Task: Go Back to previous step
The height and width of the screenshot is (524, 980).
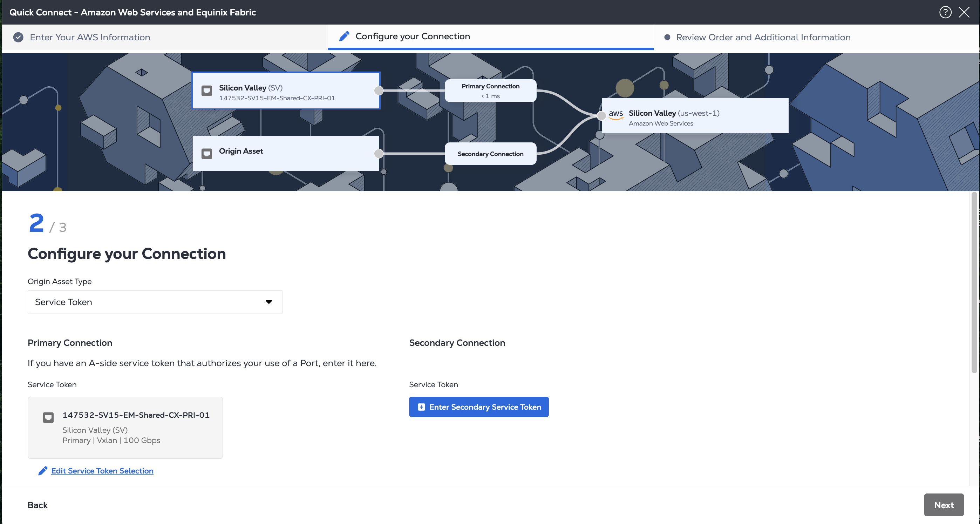Action: click(37, 505)
